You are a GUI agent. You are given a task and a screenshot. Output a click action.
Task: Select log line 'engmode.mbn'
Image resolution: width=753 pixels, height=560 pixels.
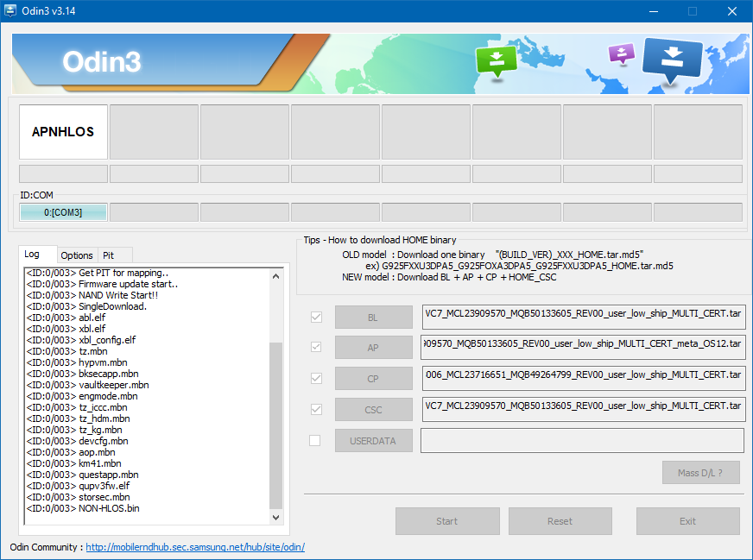pos(82,396)
